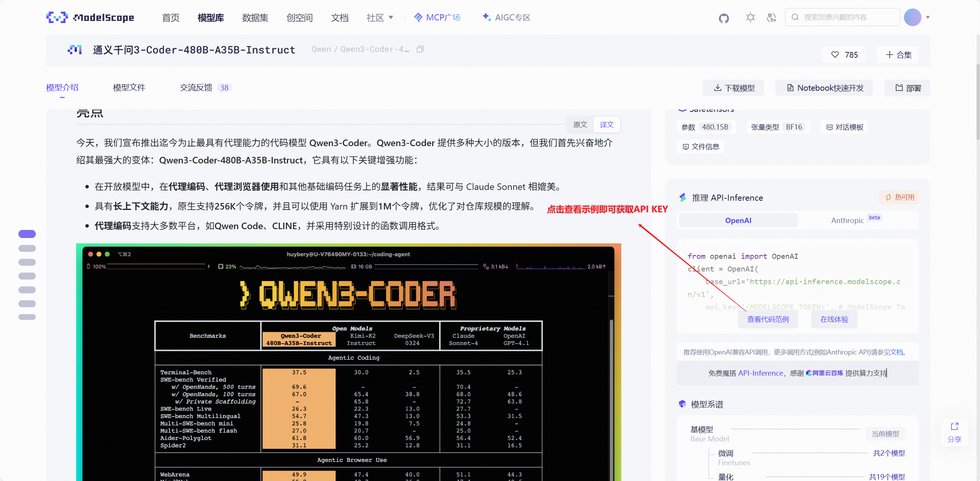Open 查看代码范例 code example

(768, 319)
